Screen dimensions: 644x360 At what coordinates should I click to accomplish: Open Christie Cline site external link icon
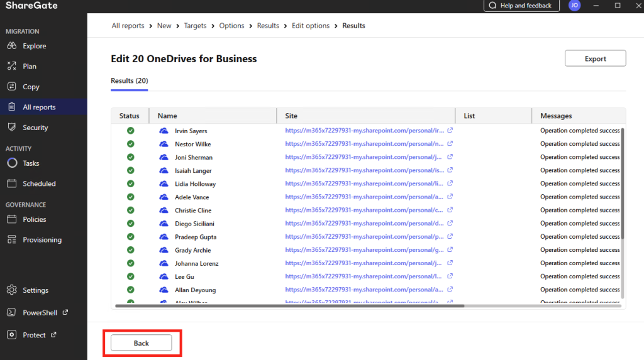(450, 210)
